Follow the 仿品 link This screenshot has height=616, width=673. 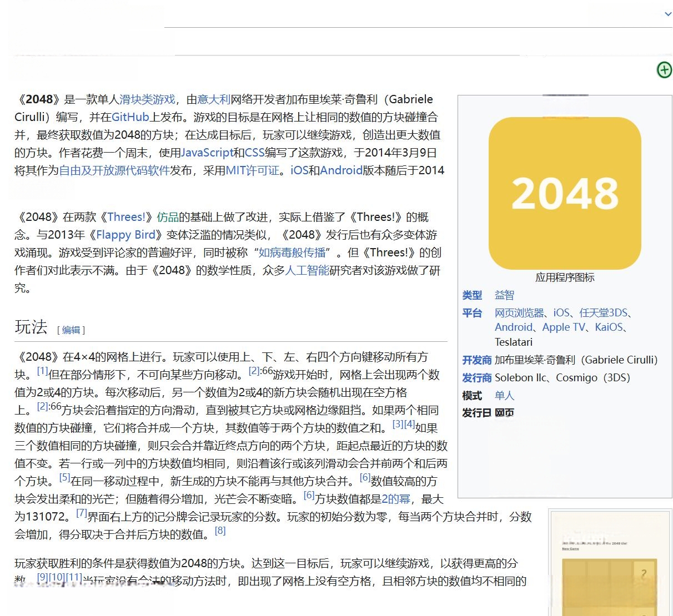coord(168,217)
